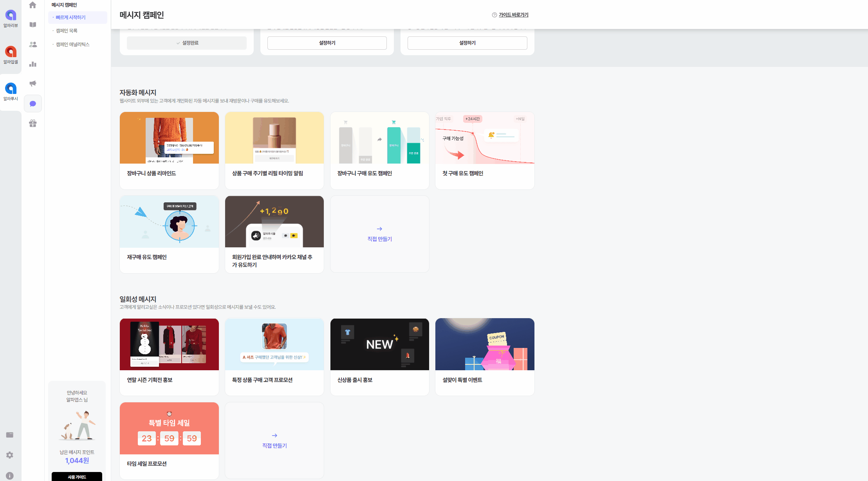Click 직접 만들기 under 자동화 메시지
The image size is (868, 481).
[379, 234]
